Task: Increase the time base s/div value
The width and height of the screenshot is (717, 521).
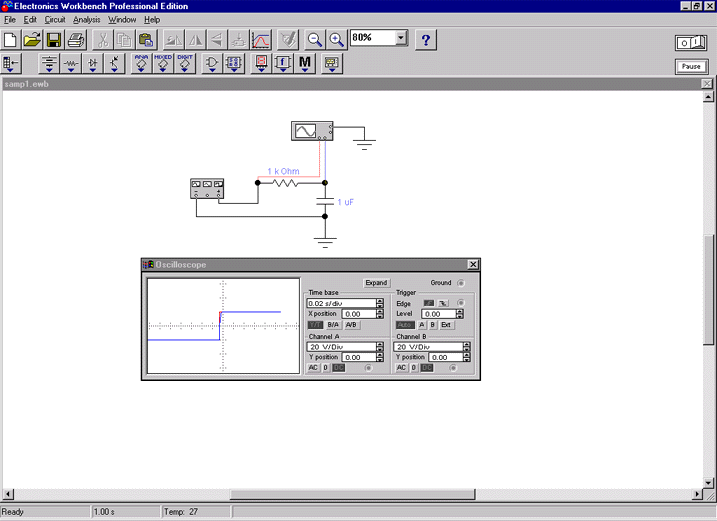Action: click(x=380, y=301)
